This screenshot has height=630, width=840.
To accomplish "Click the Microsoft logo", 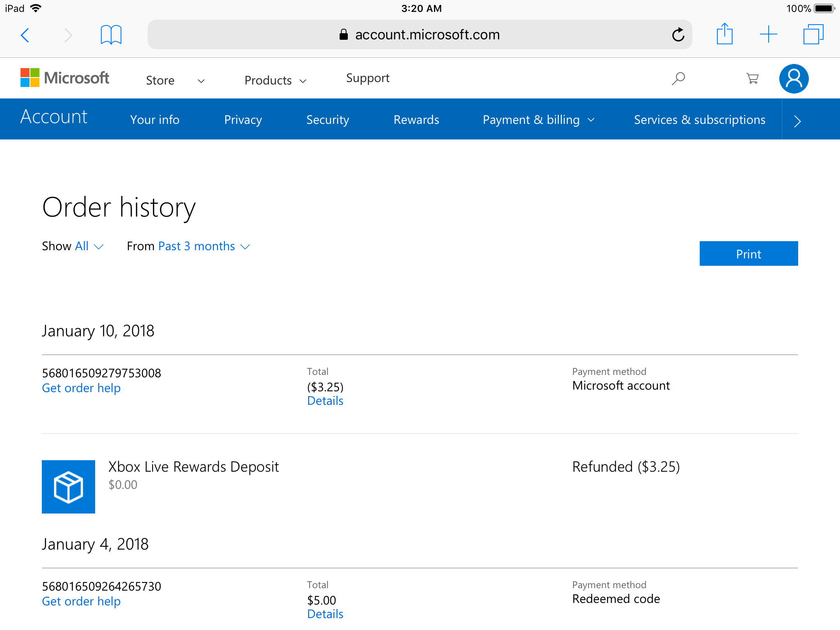I will (65, 78).
